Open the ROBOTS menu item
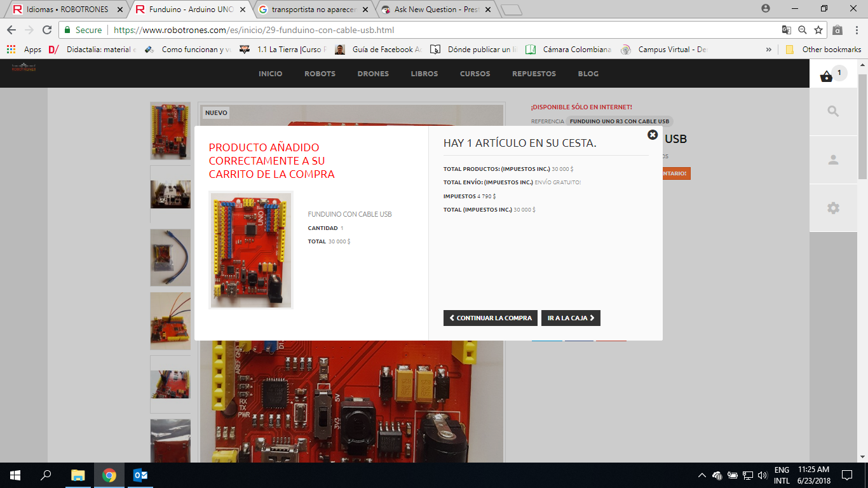Viewport: 868px width, 488px height. [320, 74]
